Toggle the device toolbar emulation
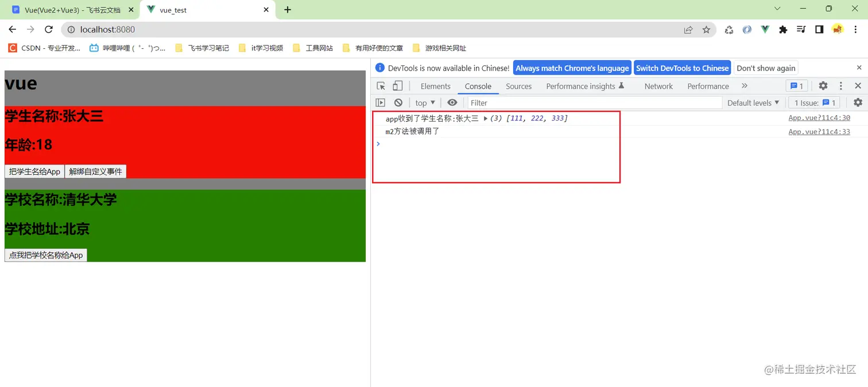The image size is (868, 387). pyautogui.click(x=397, y=86)
